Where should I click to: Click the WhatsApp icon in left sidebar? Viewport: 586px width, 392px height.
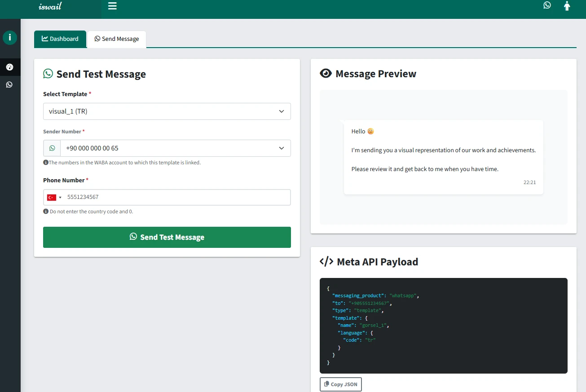tap(9, 84)
